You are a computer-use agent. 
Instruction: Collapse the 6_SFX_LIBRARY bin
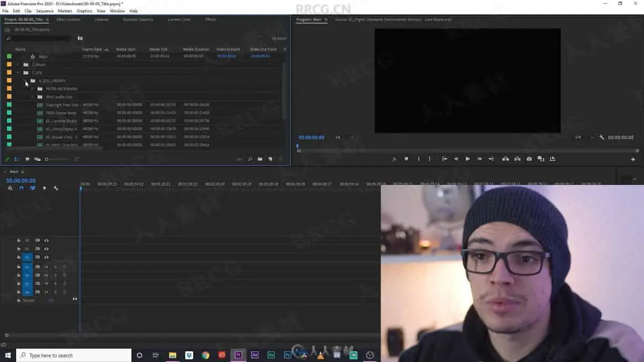click(25, 80)
